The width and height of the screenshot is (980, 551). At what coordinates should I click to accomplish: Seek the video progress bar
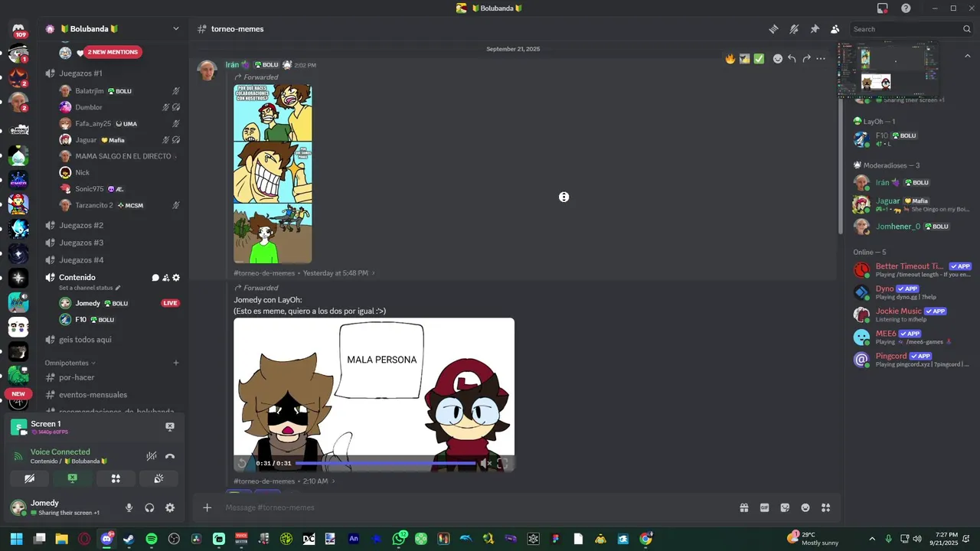pyautogui.click(x=386, y=463)
